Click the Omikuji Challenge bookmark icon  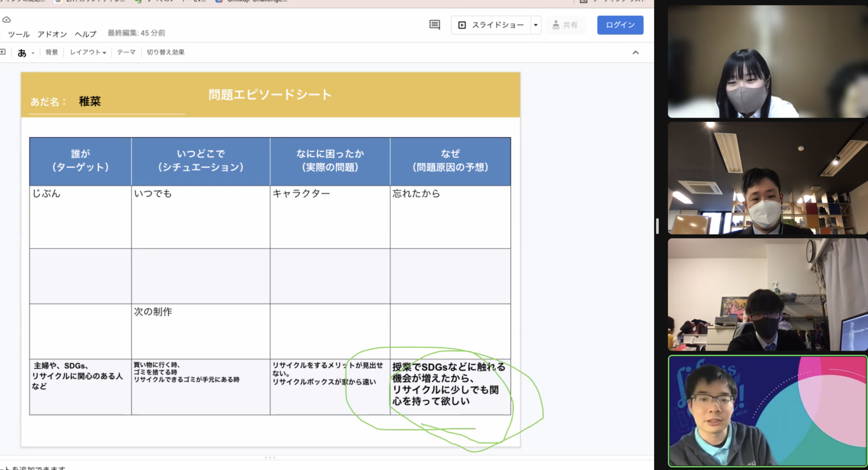coord(219,1)
